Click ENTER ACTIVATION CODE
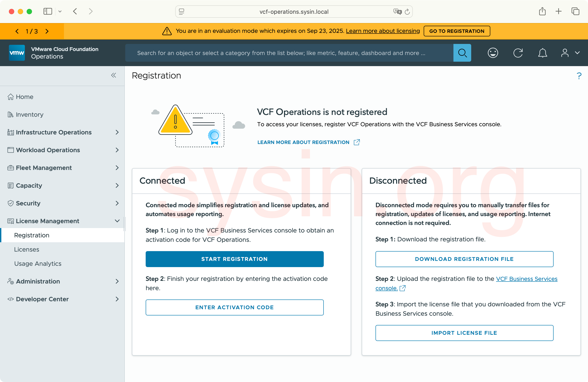 point(234,307)
